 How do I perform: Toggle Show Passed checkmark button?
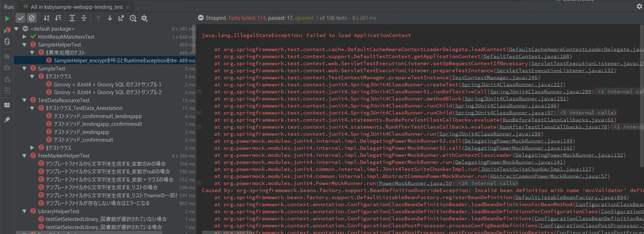20,18
